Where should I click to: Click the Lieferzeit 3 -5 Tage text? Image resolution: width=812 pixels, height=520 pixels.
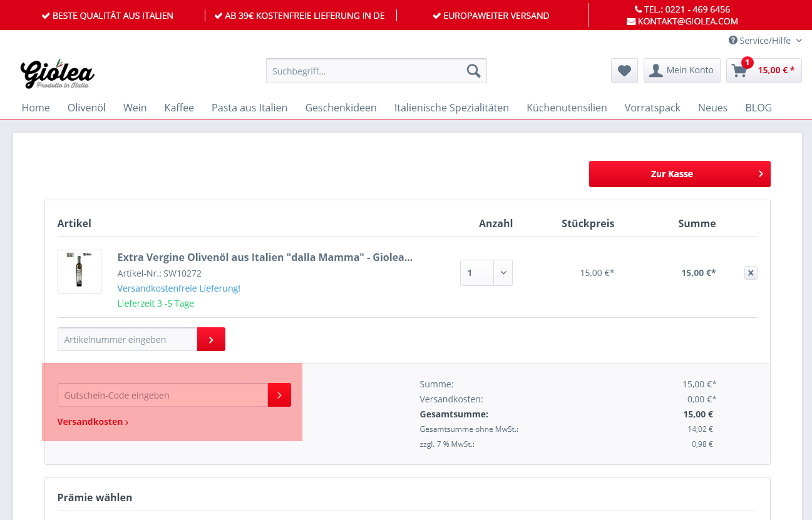coord(156,303)
